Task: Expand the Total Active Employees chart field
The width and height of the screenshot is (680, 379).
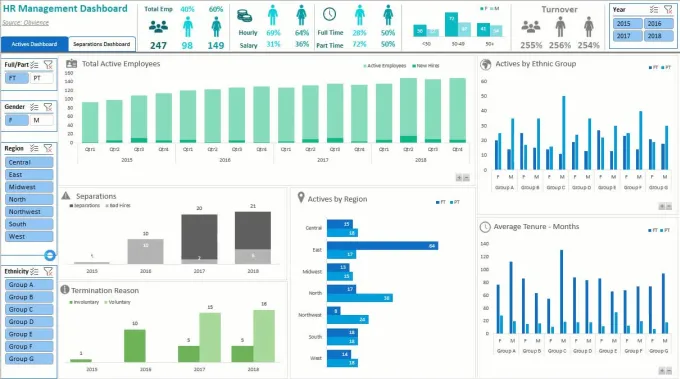Action: point(458,177)
